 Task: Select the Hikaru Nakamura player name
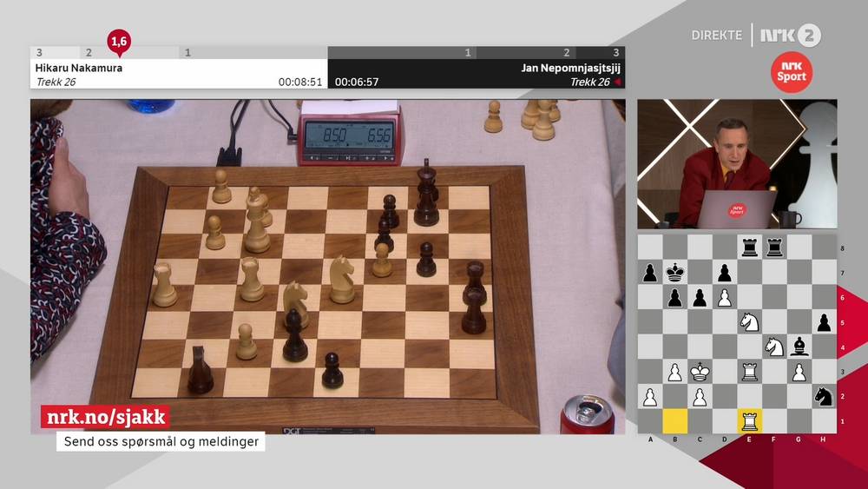pos(78,68)
